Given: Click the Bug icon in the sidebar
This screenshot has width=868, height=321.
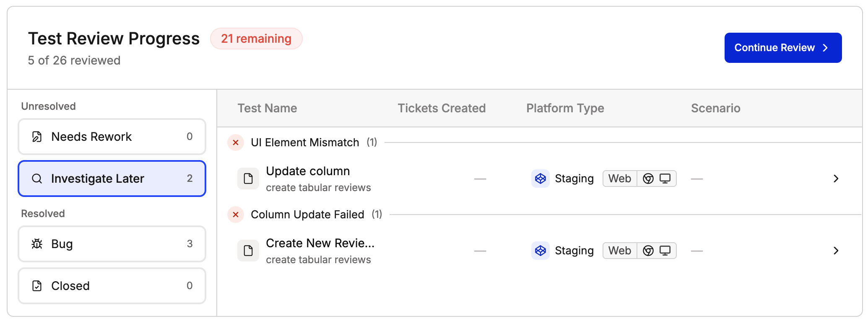Looking at the screenshot, I should point(37,244).
